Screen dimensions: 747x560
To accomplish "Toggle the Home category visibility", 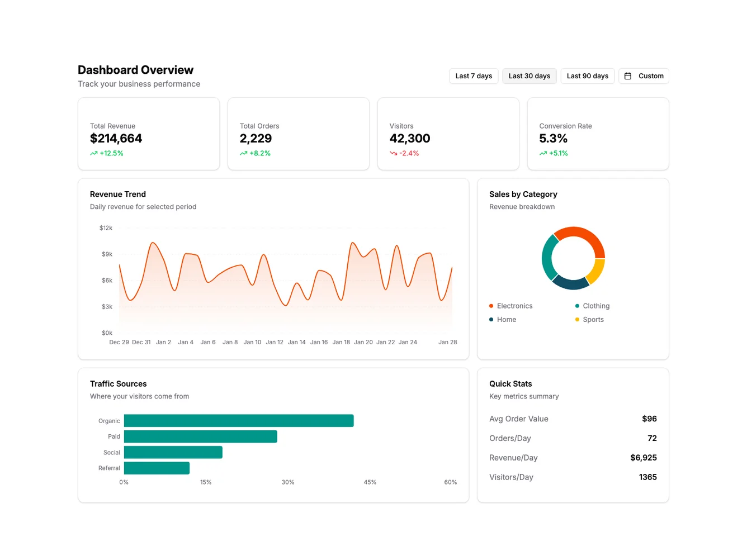I will (503, 319).
